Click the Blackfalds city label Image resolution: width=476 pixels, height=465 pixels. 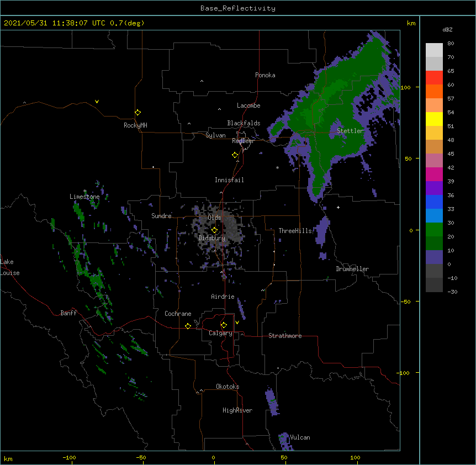pos(244,123)
